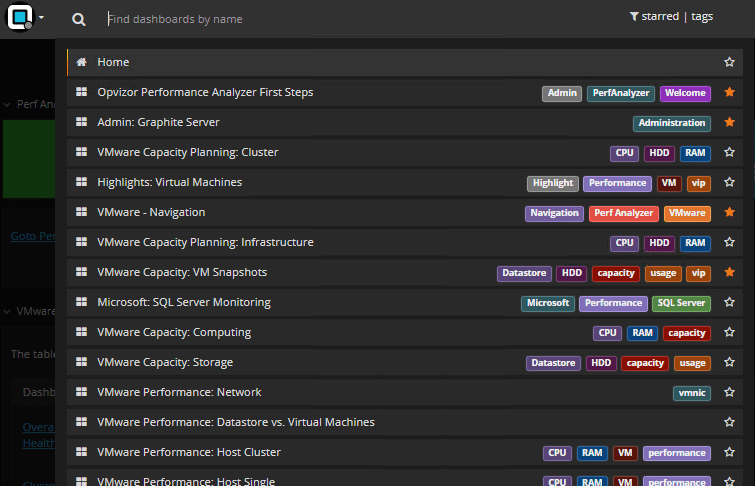
Task: Click the purple Welcome tag
Action: pyautogui.click(x=685, y=93)
